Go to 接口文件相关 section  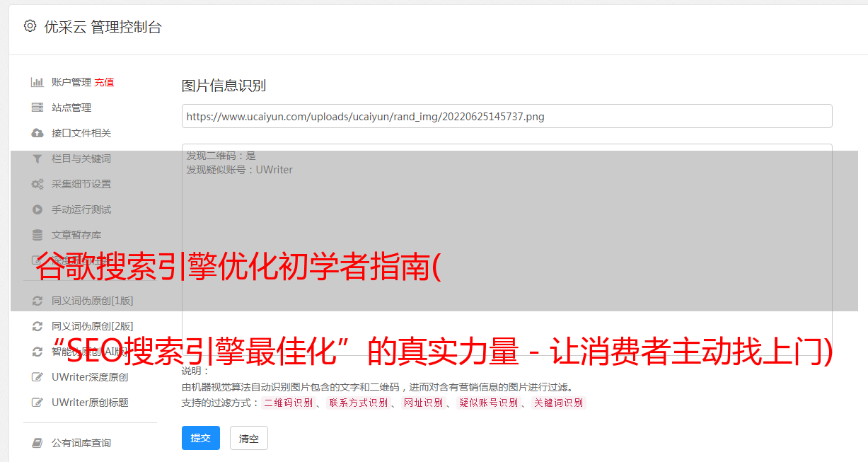coord(81,133)
